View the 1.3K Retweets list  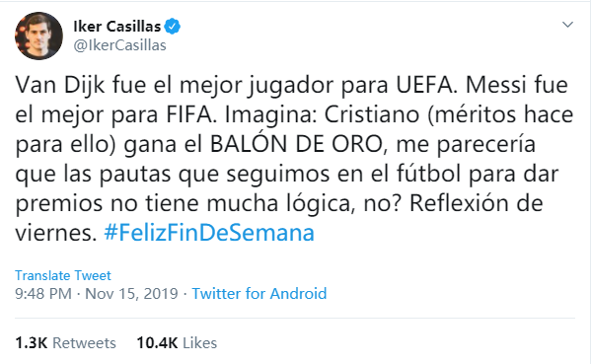pos(65,343)
